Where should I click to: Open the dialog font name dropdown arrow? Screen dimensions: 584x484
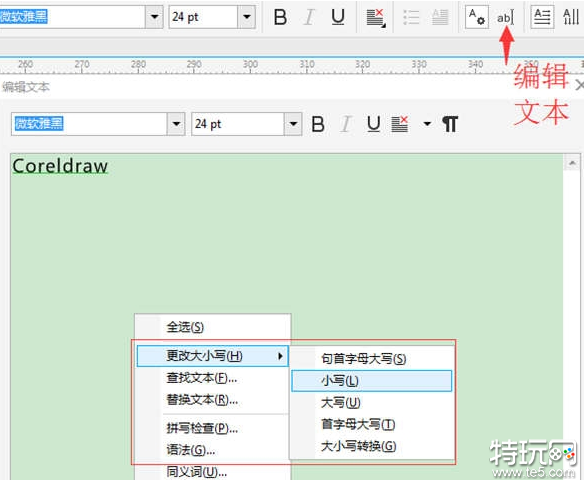point(176,124)
